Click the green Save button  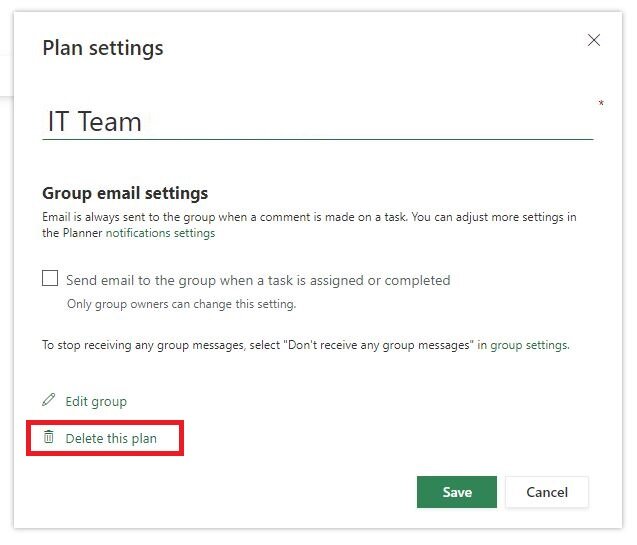pyautogui.click(x=457, y=492)
